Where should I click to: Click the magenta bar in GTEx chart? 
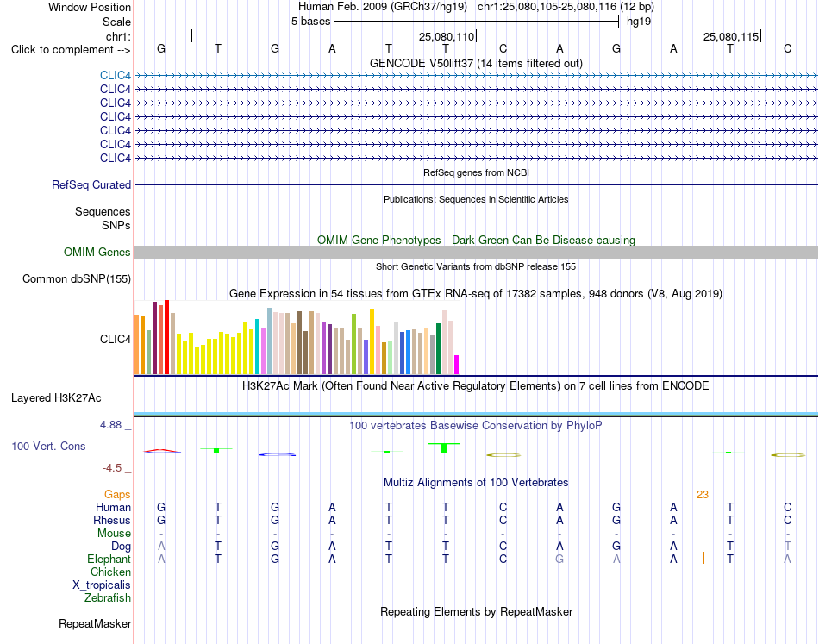coord(457,365)
